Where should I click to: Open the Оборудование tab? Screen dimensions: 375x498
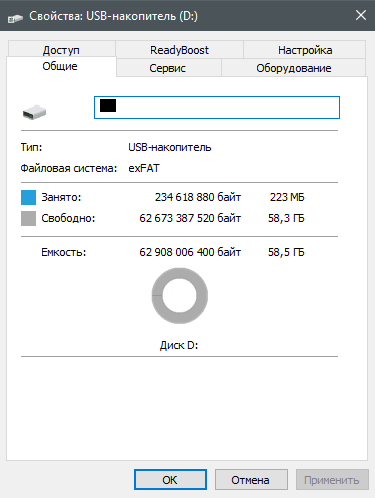click(x=293, y=68)
